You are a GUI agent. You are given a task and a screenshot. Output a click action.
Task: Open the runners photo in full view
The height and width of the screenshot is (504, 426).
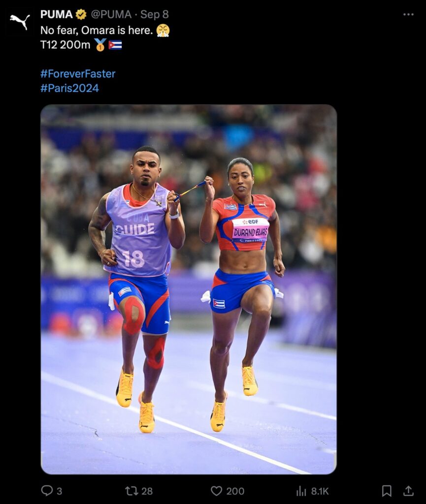pos(189,289)
